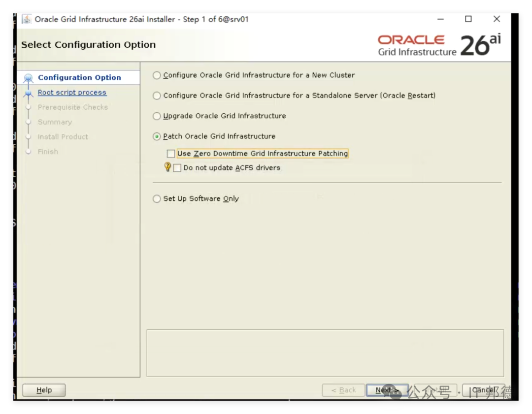Image resolution: width=532 pixels, height=414 pixels.
Task: Click the Next button
Action: (387, 390)
